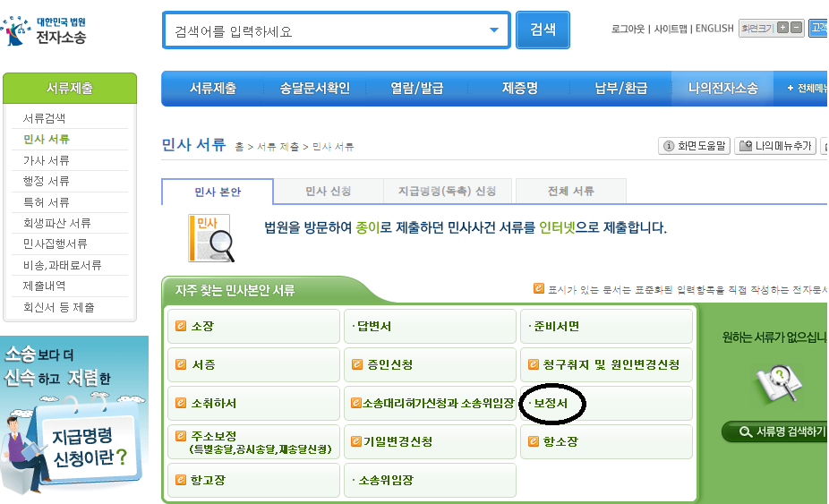The width and height of the screenshot is (829, 504).
Task: Open the 열람/발급 menu
Action: coord(416,89)
